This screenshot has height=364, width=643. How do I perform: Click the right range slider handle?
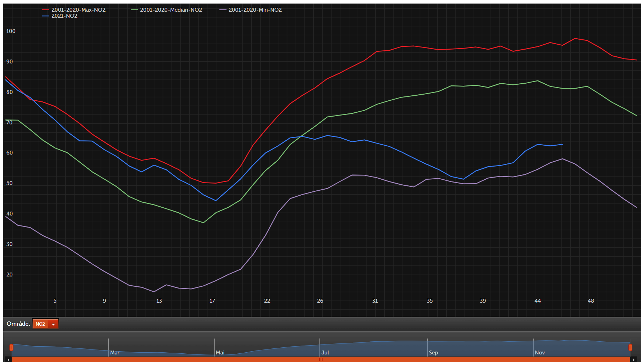pos(630,347)
